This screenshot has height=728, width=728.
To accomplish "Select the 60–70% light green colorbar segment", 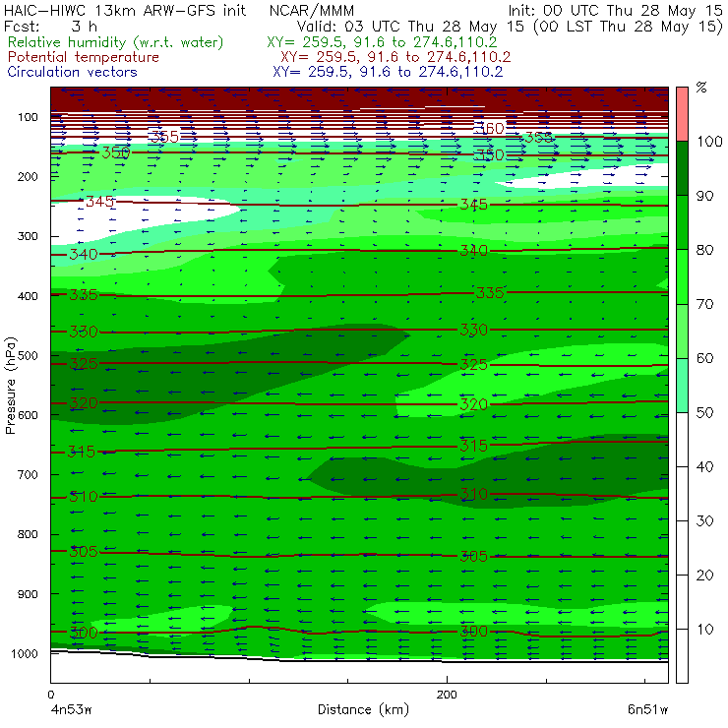I will pyautogui.click(x=682, y=331).
